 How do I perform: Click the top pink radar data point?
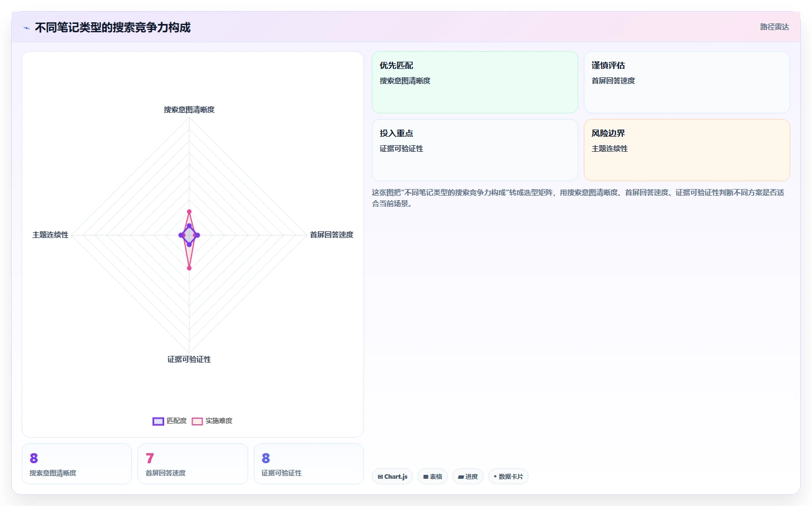[189, 212]
